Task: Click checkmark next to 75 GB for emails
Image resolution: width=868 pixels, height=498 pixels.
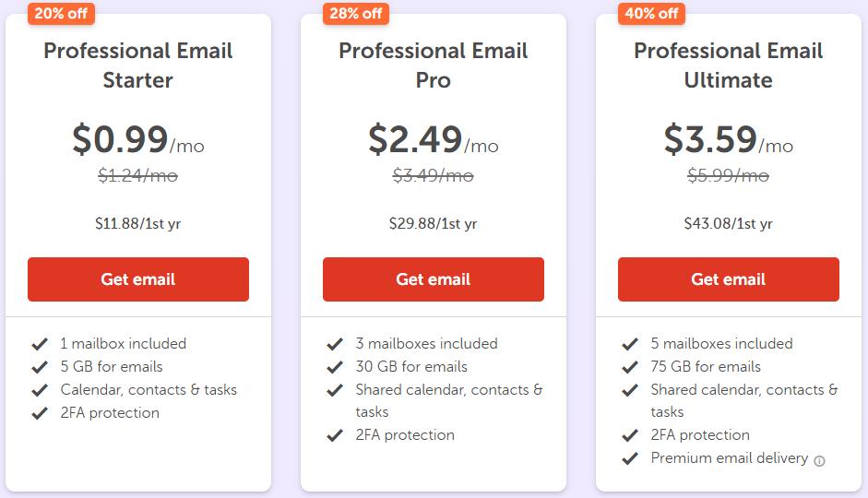Action: (630, 367)
